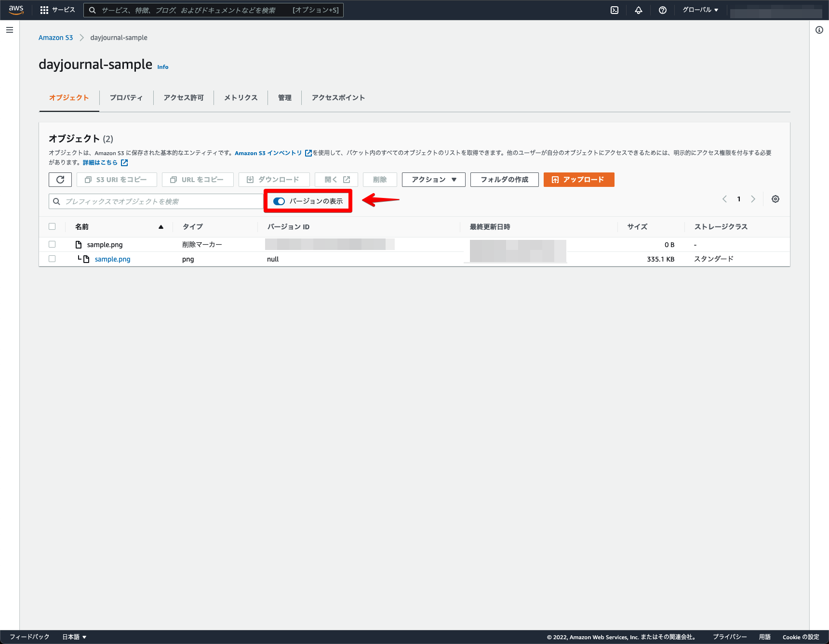Click the フィードバック footer link
Viewport: 829px width, 644px height.
pos(29,637)
